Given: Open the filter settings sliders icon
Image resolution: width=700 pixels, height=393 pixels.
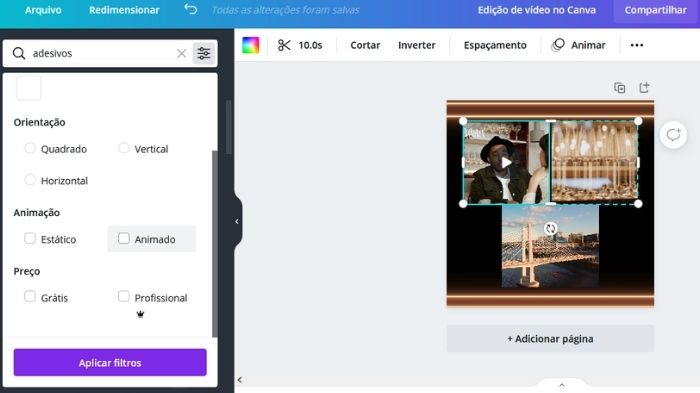Looking at the screenshot, I should pos(204,54).
